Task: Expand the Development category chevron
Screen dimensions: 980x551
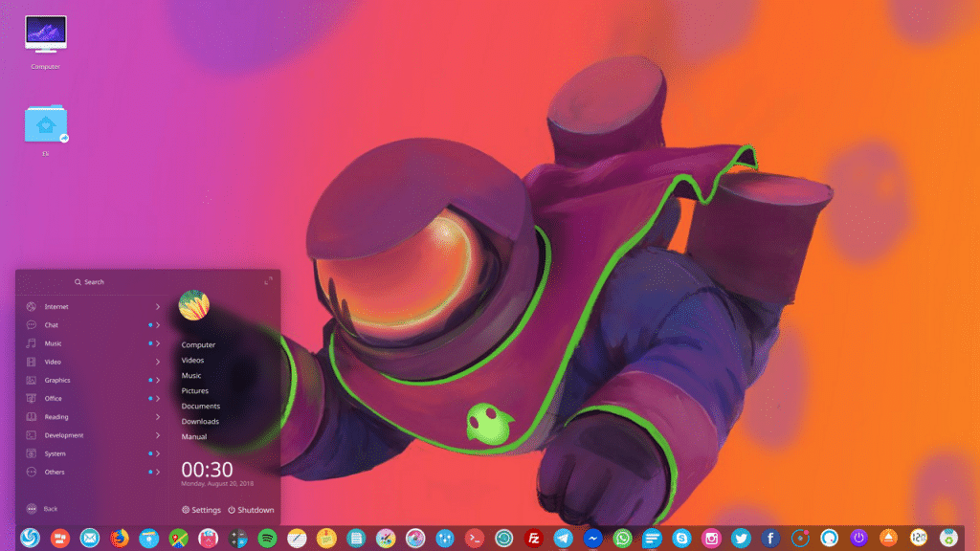Action: (x=158, y=435)
